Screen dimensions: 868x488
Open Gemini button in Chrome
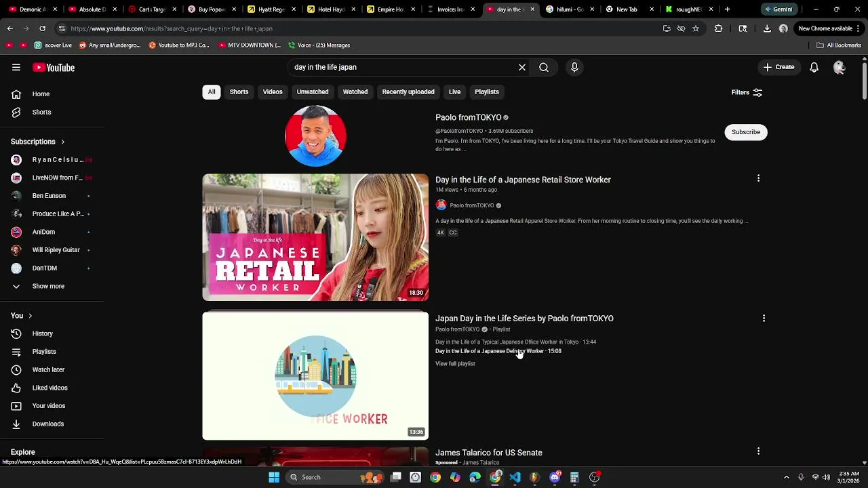(x=778, y=9)
